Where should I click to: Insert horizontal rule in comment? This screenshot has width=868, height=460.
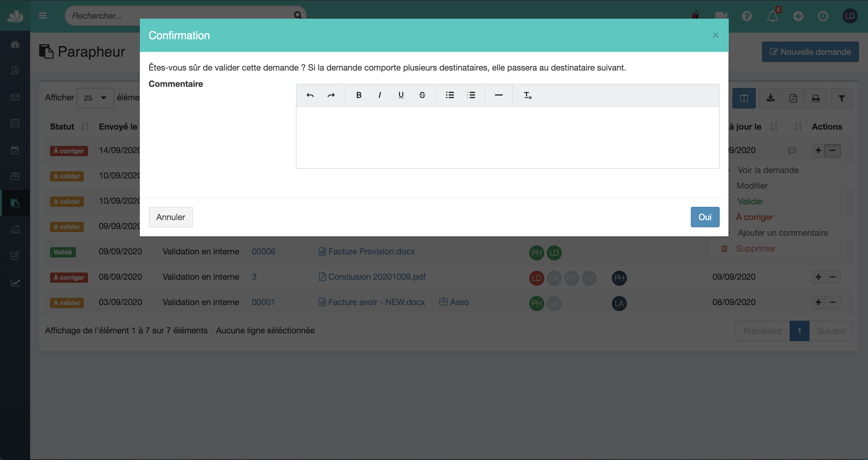point(499,95)
